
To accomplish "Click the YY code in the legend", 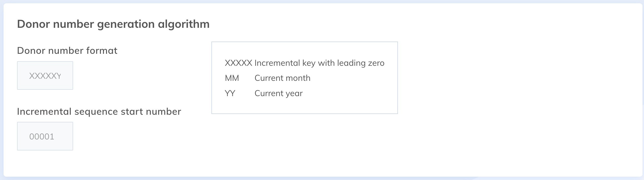I will [x=230, y=93].
